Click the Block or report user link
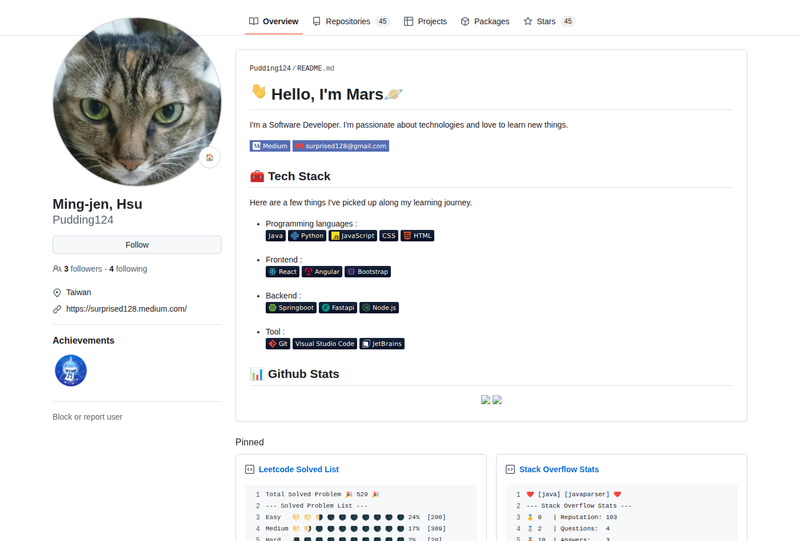This screenshot has height=541, width=800. point(87,417)
